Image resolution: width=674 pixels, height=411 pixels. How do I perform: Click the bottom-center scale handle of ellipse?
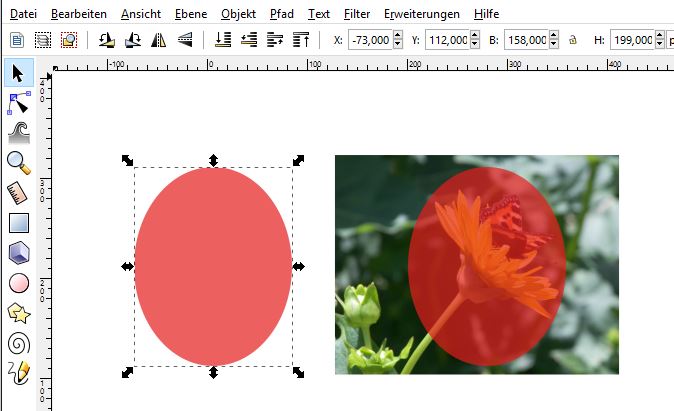213,372
